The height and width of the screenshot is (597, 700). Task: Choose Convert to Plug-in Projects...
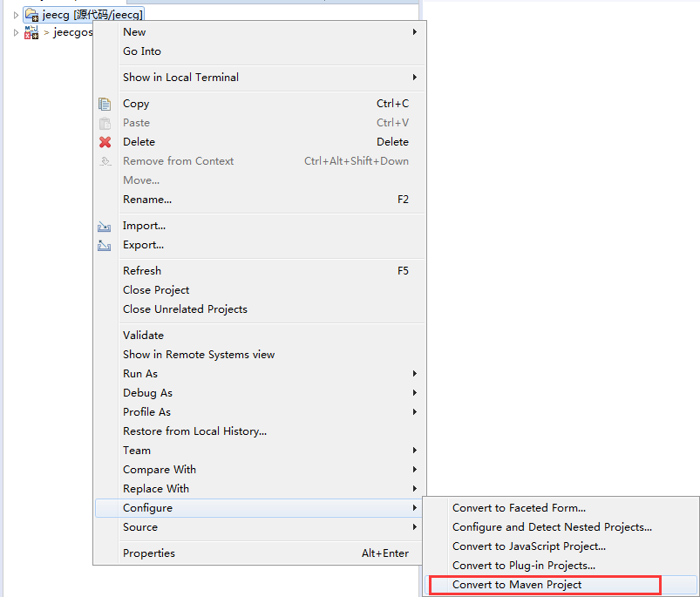[561, 566]
